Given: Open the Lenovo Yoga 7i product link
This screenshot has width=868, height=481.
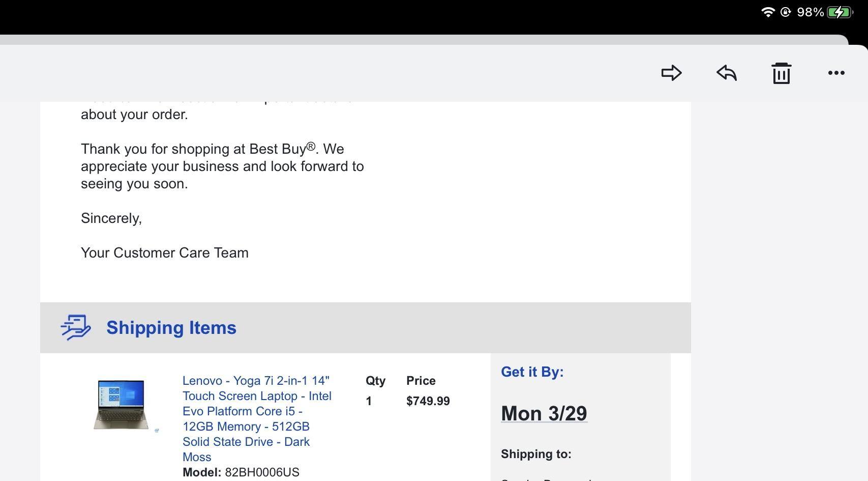Looking at the screenshot, I should coord(257,418).
